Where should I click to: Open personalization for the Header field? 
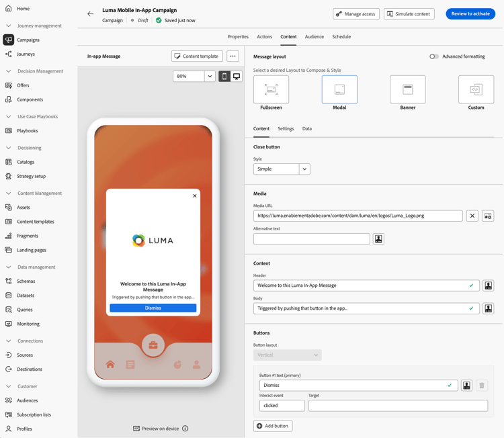coord(489,286)
